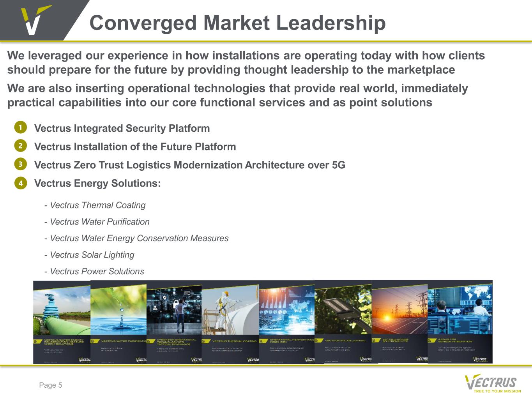The width and height of the screenshot is (532, 399).
Task: Click the Vectrus Water Energy Conservation Measures sub-item
Action: (136, 238)
